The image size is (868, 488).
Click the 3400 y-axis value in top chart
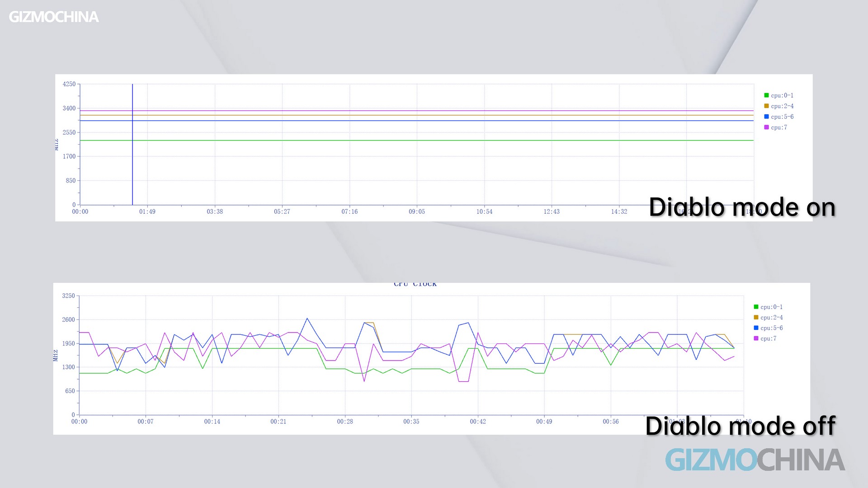[x=69, y=108]
